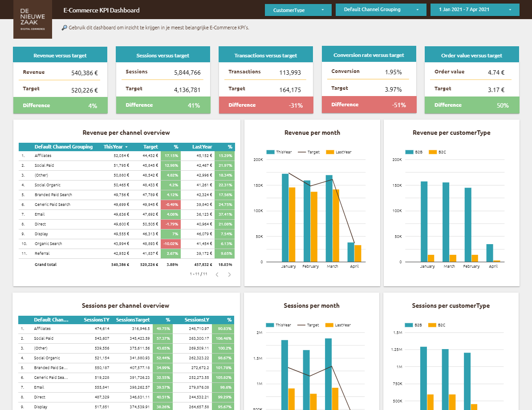
Task: Select the Affiliates row in revenue table
Action: click(126, 156)
